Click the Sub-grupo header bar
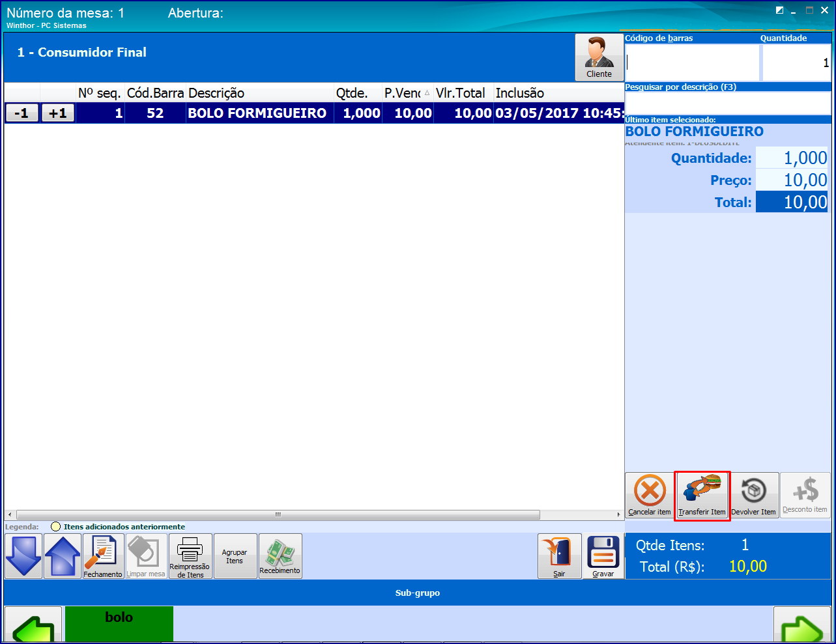Screen dimensions: 836x644 point(418,593)
